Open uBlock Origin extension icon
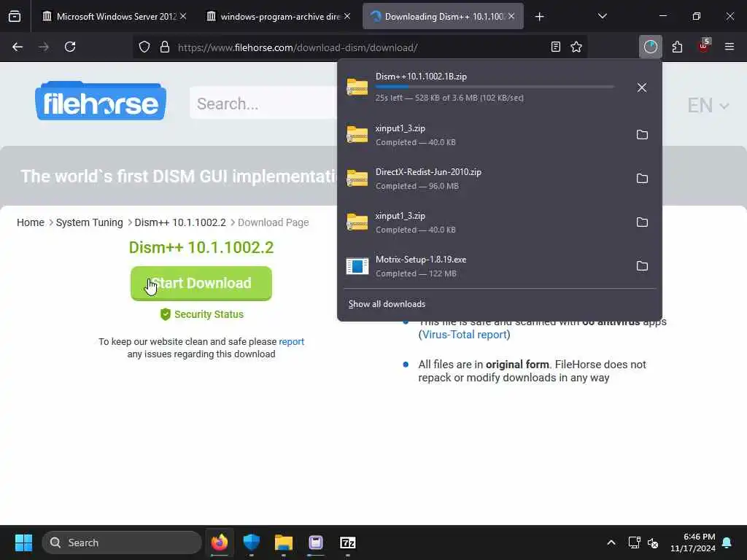The width and height of the screenshot is (747, 560). coord(704,46)
